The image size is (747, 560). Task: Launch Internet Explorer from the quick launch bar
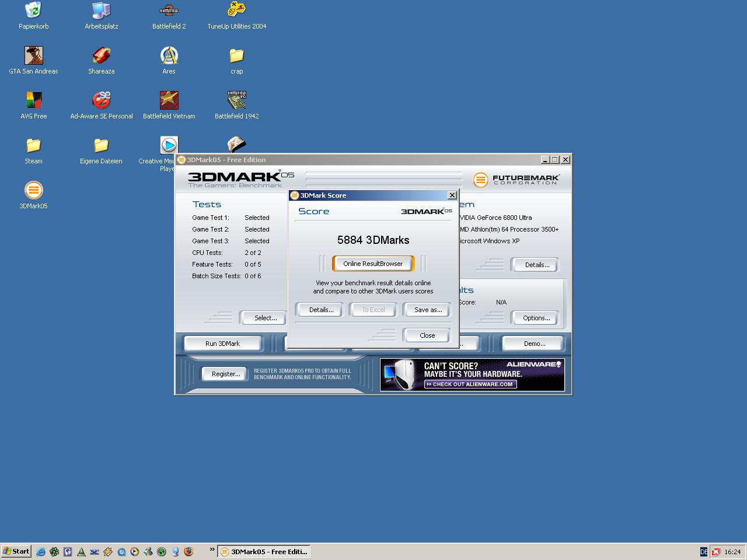[x=40, y=551]
